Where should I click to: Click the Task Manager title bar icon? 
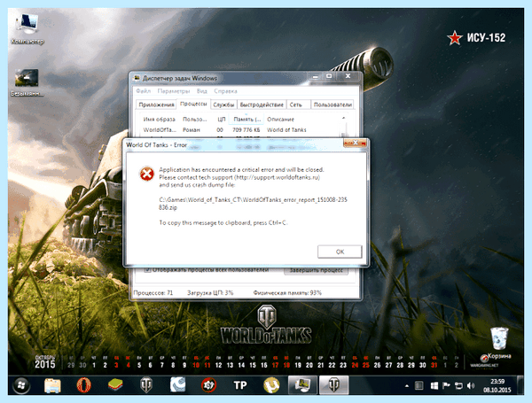137,78
